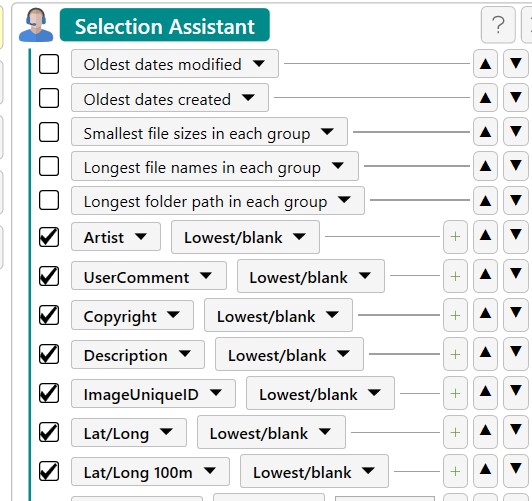Click the plus icon in Artist row
Viewport: 532px width, 501px height.
pyautogui.click(x=455, y=237)
